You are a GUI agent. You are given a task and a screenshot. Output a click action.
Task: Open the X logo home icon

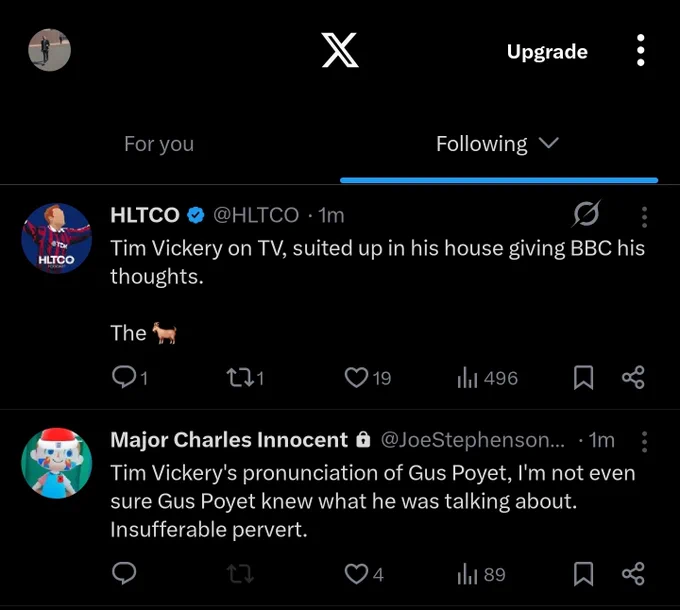pos(340,50)
